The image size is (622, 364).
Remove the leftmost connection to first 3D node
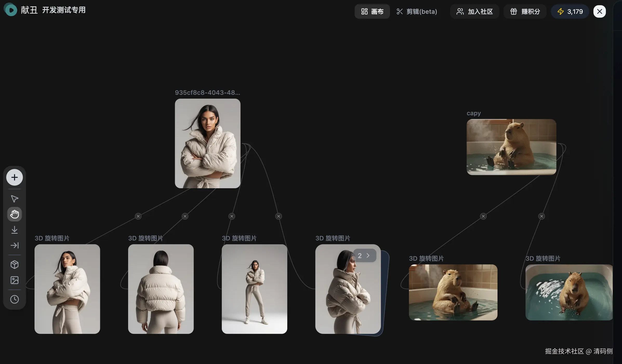point(138,216)
